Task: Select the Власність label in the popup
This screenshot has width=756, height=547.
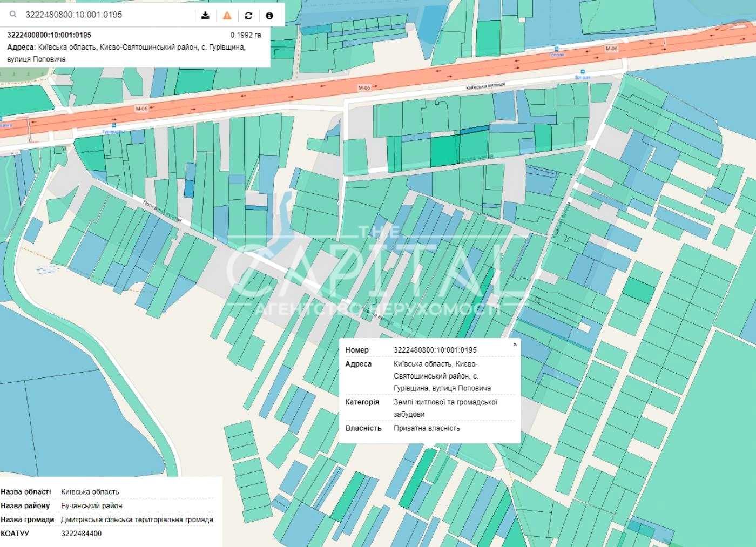Action: (x=363, y=428)
